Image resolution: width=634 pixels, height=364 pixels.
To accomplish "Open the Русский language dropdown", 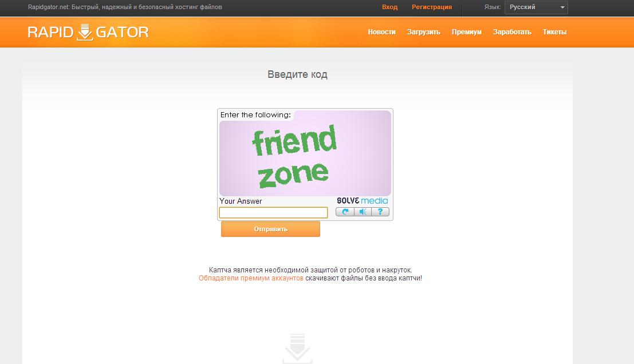I will pyautogui.click(x=536, y=7).
